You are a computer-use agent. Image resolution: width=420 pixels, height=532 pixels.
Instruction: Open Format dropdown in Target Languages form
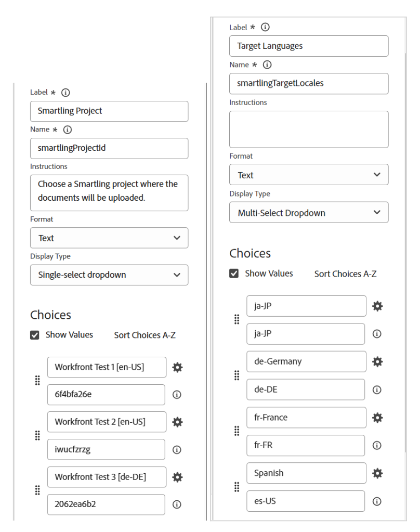coord(309,175)
